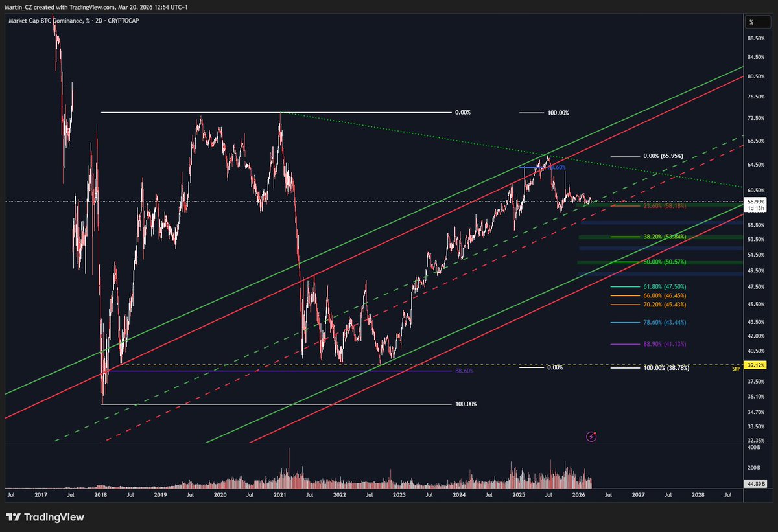Image resolution: width=778 pixels, height=532 pixels.
Task: Click 2018 on the time axis
Action: point(100,494)
